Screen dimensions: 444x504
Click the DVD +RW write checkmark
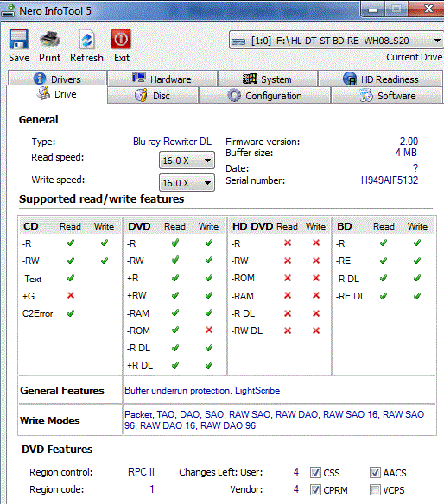point(209,295)
